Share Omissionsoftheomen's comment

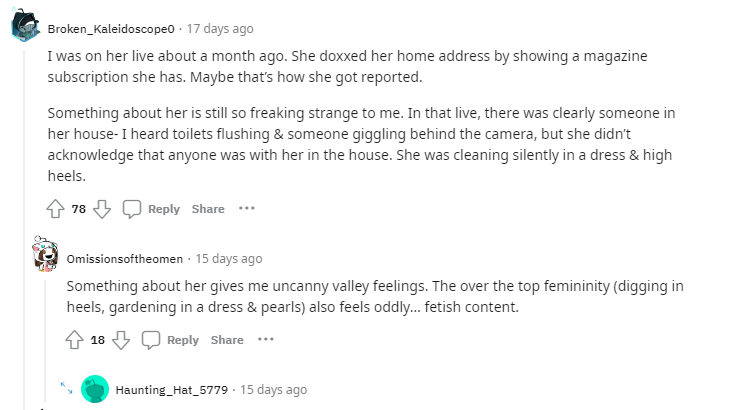click(x=227, y=340)
